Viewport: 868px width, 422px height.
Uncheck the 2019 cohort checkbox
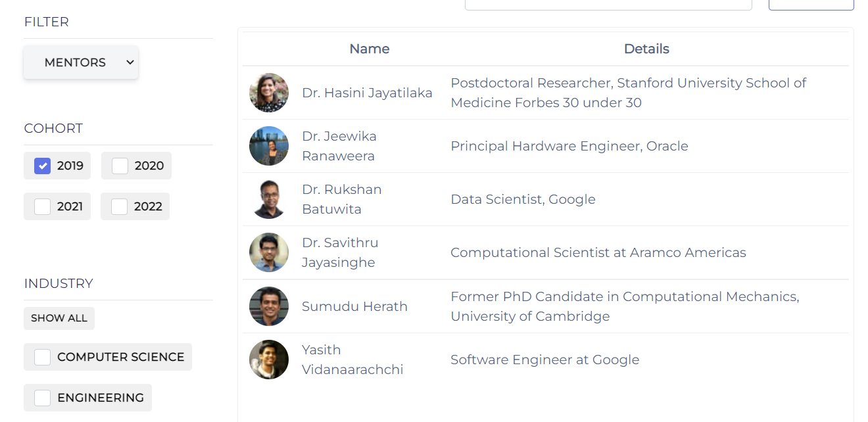[x=43, y=166]
